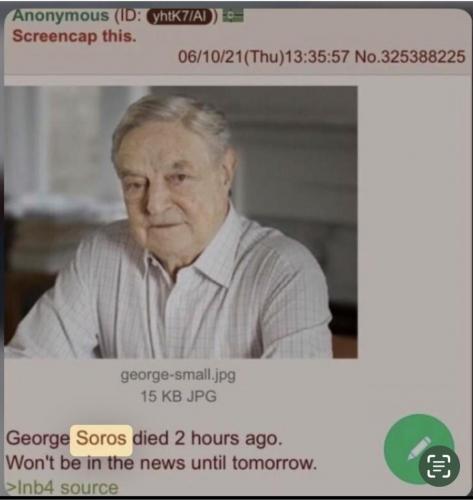The height and width of the screenshot is (500, 473).
Task: Activate the live text scan icon
Action: tap(439, 466)
